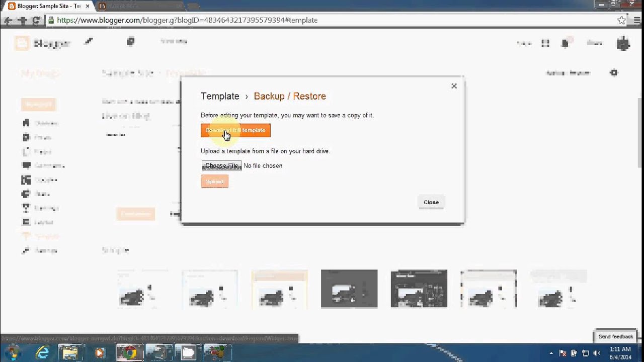Open Stats in the Blogger sidebar
644x362 pixels.
[x=35, y=194]
